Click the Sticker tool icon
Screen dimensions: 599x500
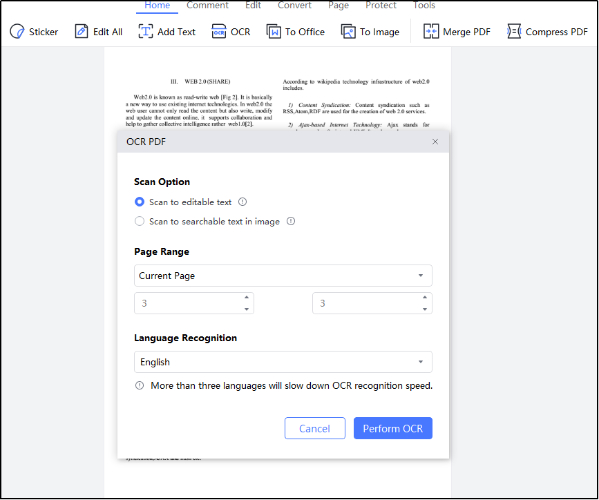17,32
